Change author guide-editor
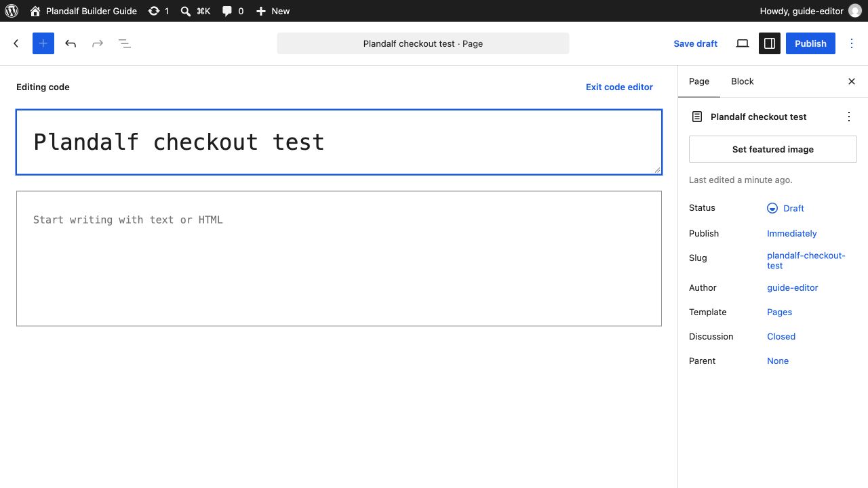The width and height of the screenshot is (868, 488). [x=793, y=287]
